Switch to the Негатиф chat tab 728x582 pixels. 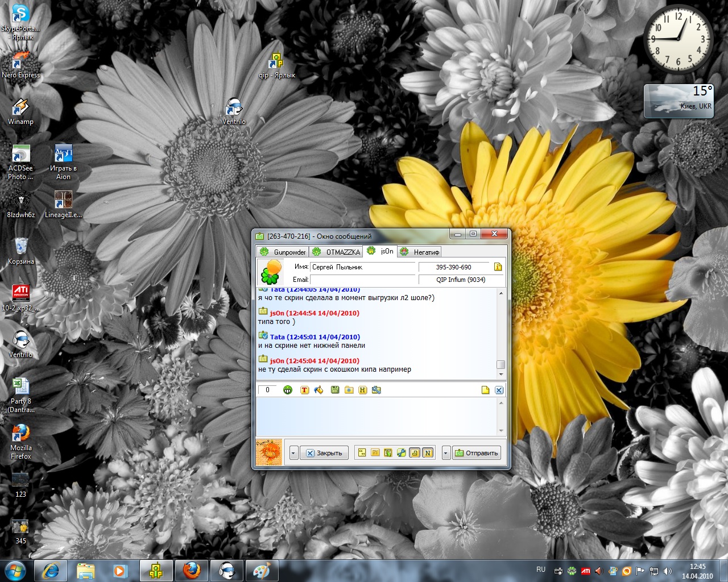419,252
